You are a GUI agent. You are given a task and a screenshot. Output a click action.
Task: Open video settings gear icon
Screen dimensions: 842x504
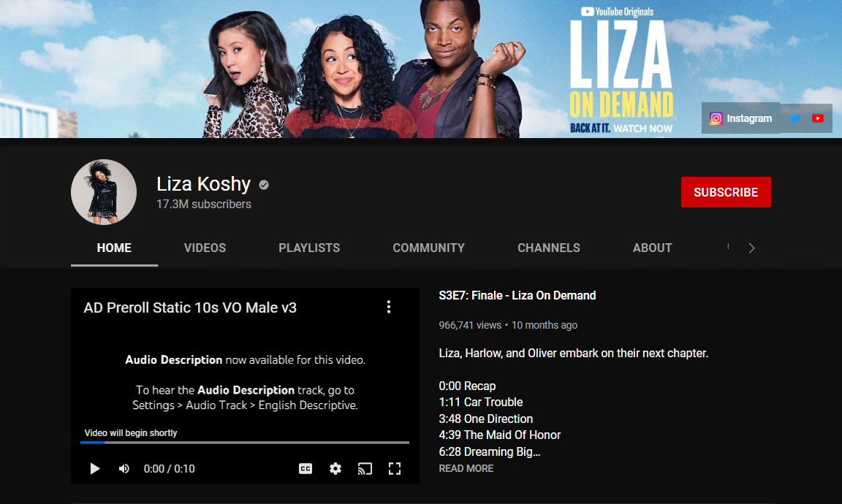tap(335, 469)
